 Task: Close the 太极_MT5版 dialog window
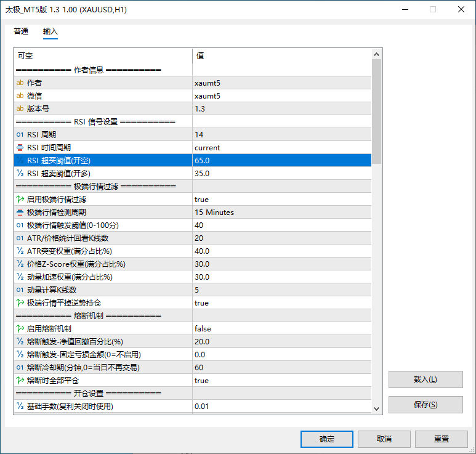461,9
